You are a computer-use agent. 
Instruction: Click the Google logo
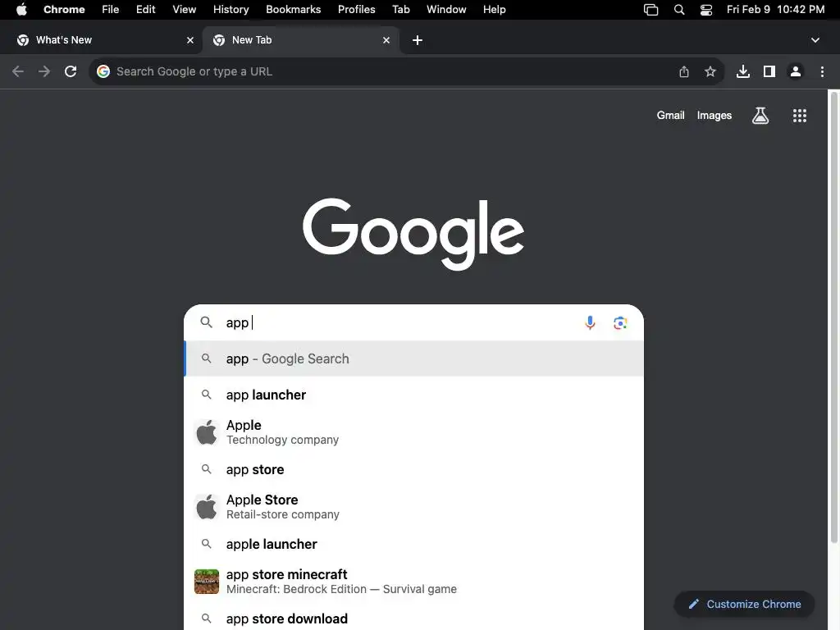click(x=413, y=234)
